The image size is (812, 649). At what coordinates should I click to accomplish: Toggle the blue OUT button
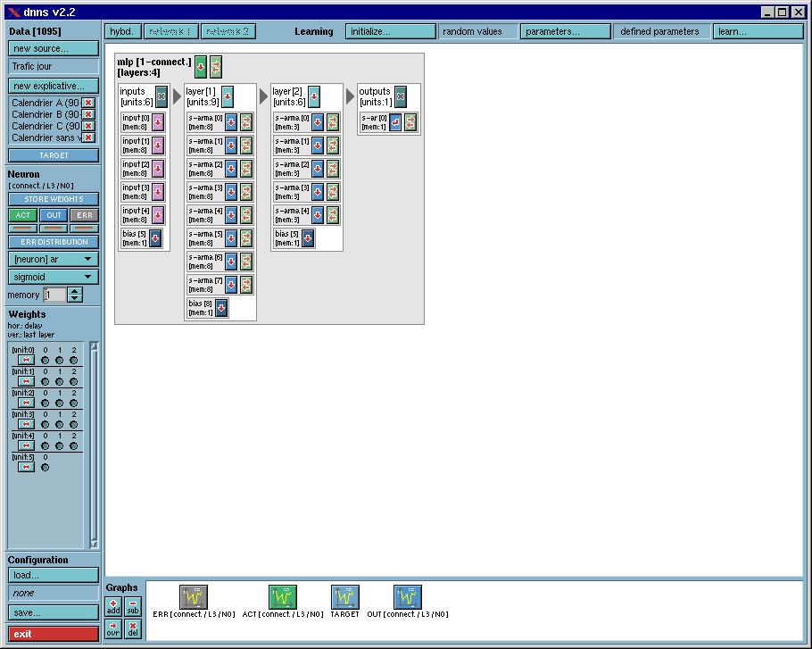54,215
